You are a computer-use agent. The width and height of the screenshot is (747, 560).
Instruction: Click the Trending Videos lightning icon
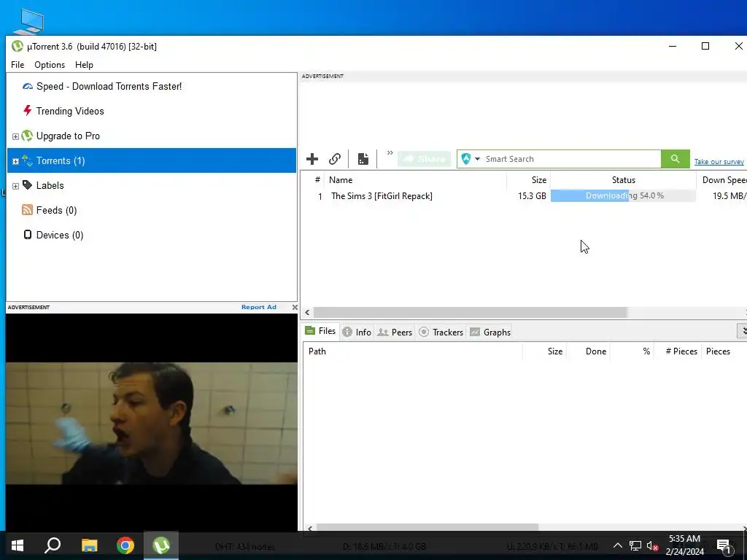pos(27,111)
